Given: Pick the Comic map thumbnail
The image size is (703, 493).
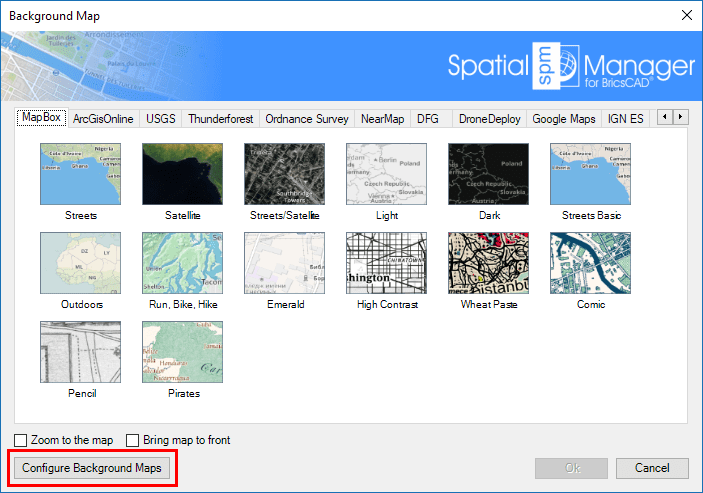Looking at the screenshot, I should click(590, 263).
